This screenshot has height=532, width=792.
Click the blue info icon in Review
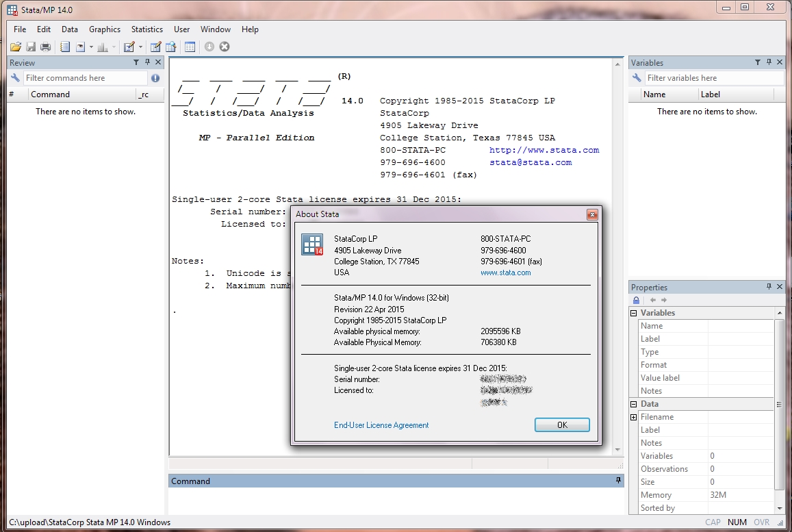[155, 78]
